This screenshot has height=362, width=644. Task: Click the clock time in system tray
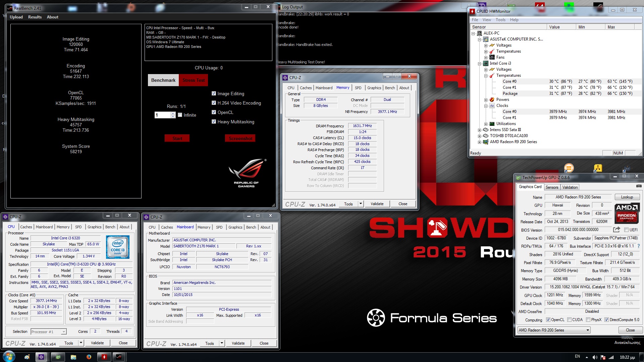pyautogui.click(x=627, y=357)
